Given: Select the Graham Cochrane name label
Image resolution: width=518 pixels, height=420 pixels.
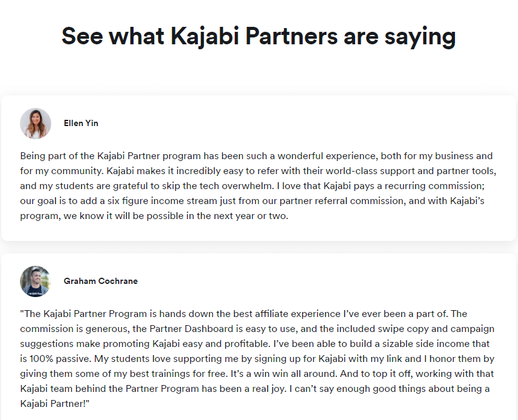Looking at the screenshot, I should [100, 281].
